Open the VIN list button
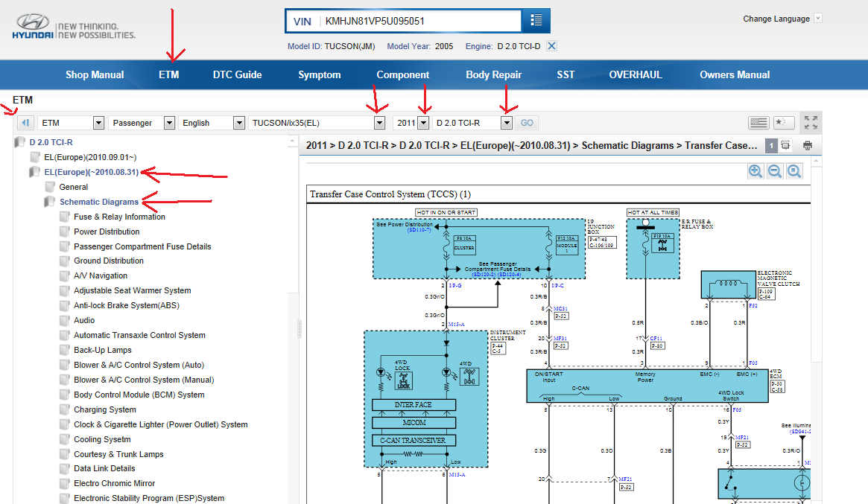The width and height of the screenshot is (868, 504). pos(536,20)
